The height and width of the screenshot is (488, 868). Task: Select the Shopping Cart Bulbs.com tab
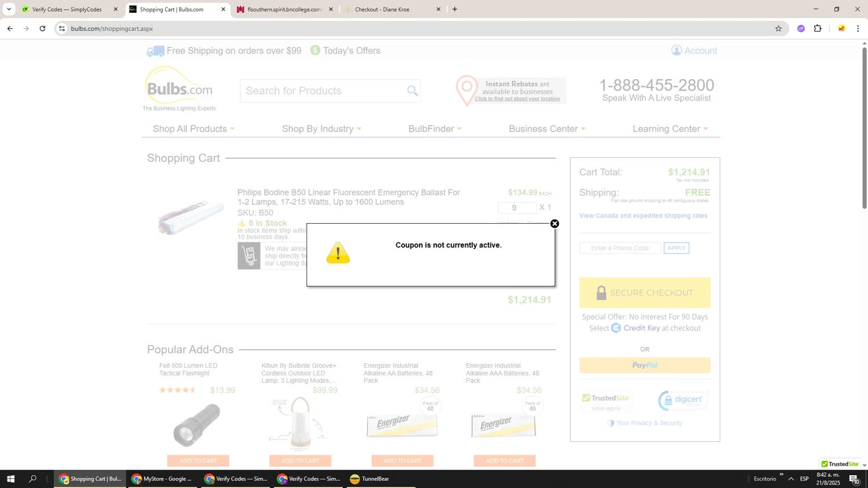click(x=171, y=9)
